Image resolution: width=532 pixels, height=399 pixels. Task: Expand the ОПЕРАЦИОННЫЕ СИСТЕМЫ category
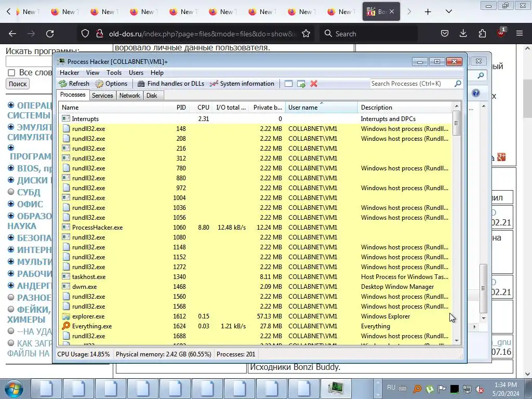pos(11,105)
